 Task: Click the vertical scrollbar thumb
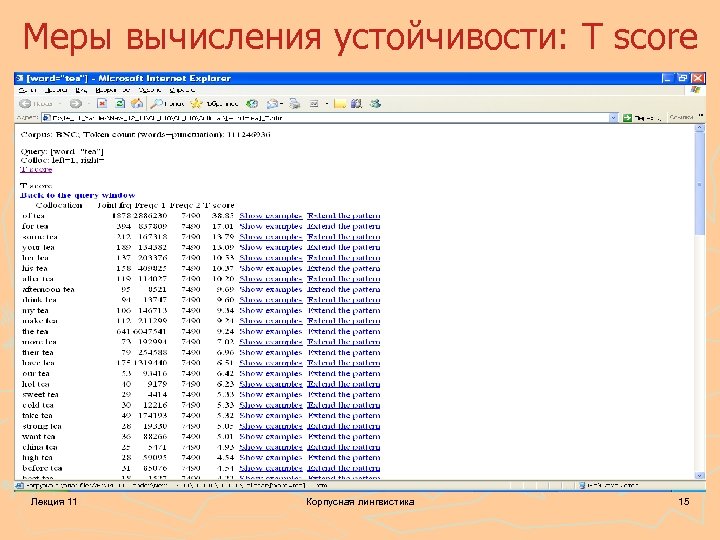pyautogui.click(x=699, y=185)
